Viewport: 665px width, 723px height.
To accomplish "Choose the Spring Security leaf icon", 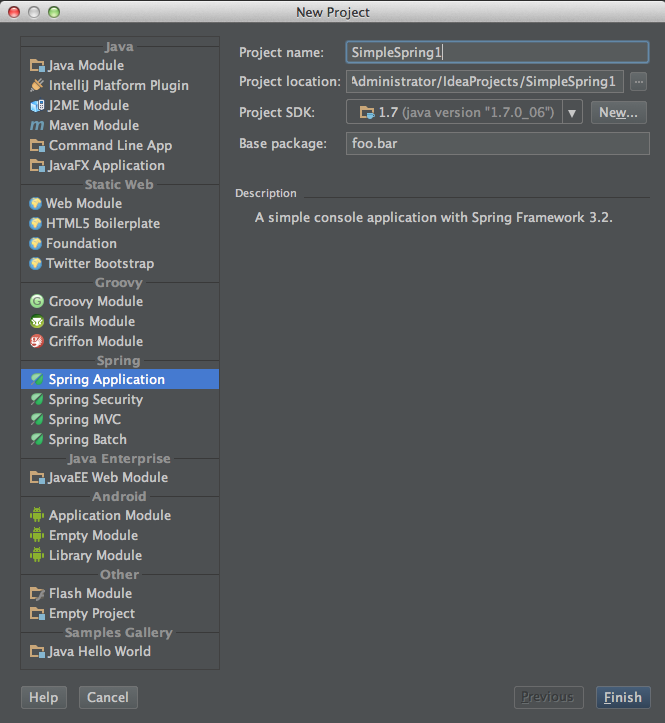I will (x=37, y=399).
